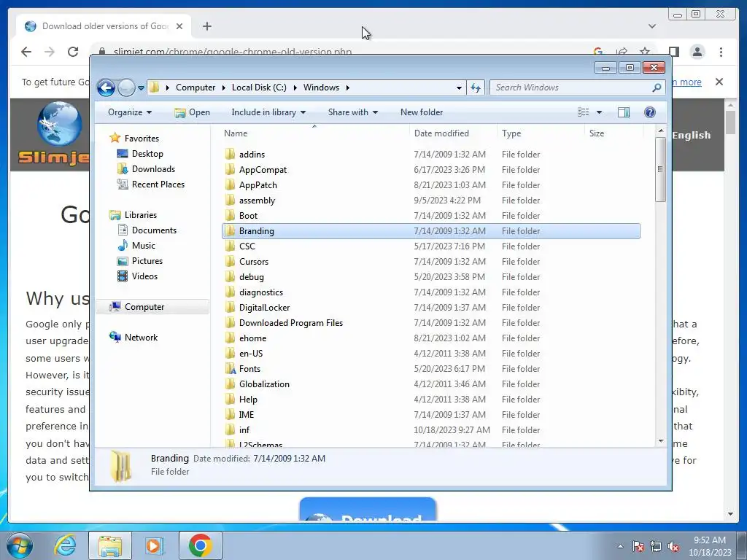
Task: Click Explorer's forward navigation arrow
Action: [126, 87]
